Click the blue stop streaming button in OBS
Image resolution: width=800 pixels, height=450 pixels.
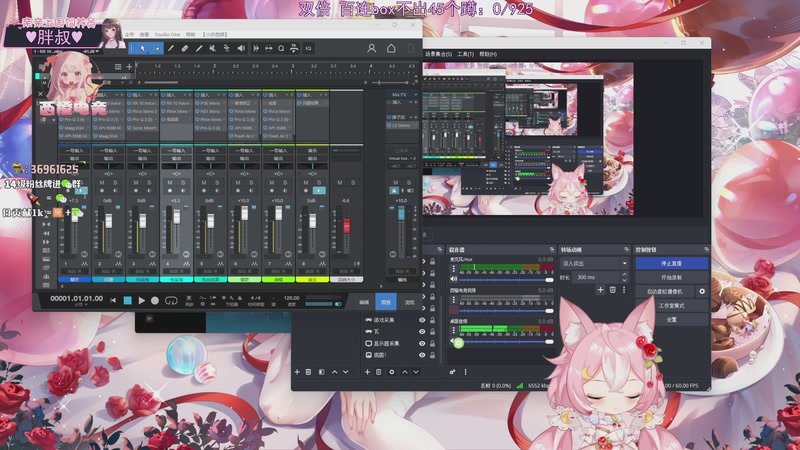[671, 263]
